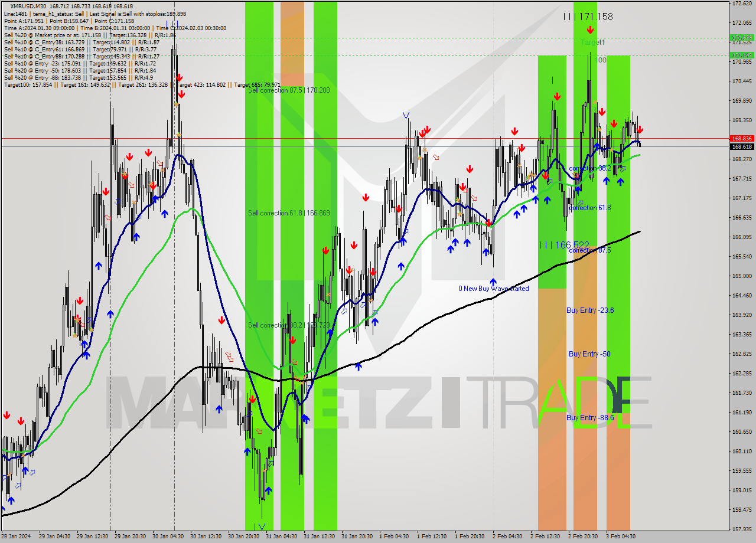Viewport: 756px width, 543px height.
Task: Select the blue 'correction 61.8' label
Action: tap(589, 208)
